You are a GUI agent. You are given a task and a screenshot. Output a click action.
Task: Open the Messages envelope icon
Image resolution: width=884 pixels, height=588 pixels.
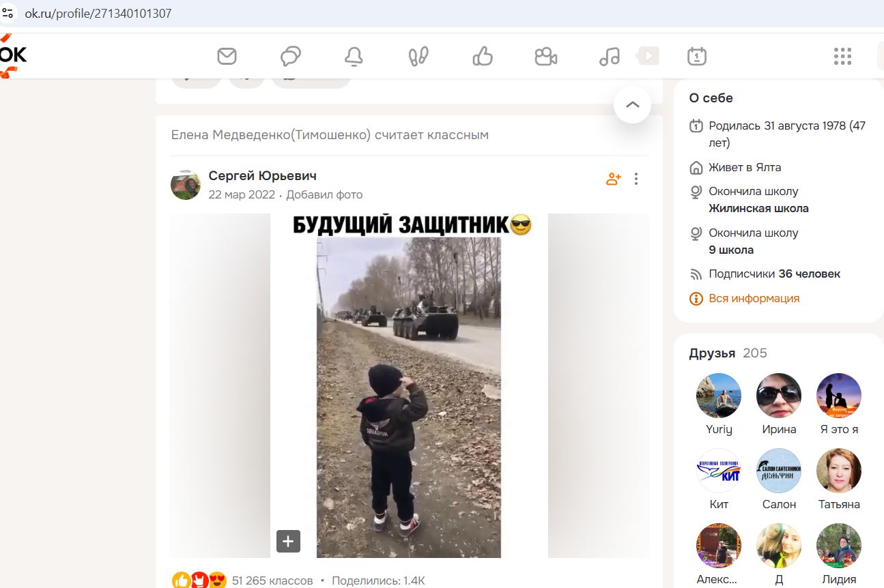point(227,56)
